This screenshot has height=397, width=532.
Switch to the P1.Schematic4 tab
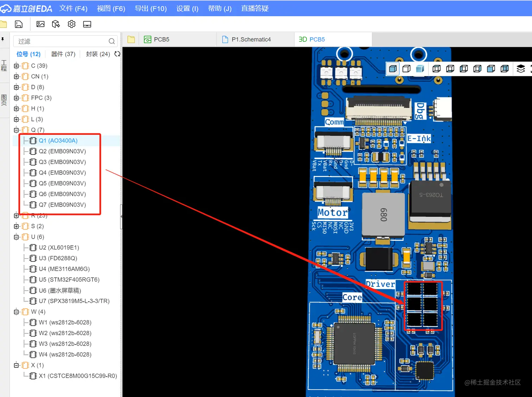click(255, 39)
